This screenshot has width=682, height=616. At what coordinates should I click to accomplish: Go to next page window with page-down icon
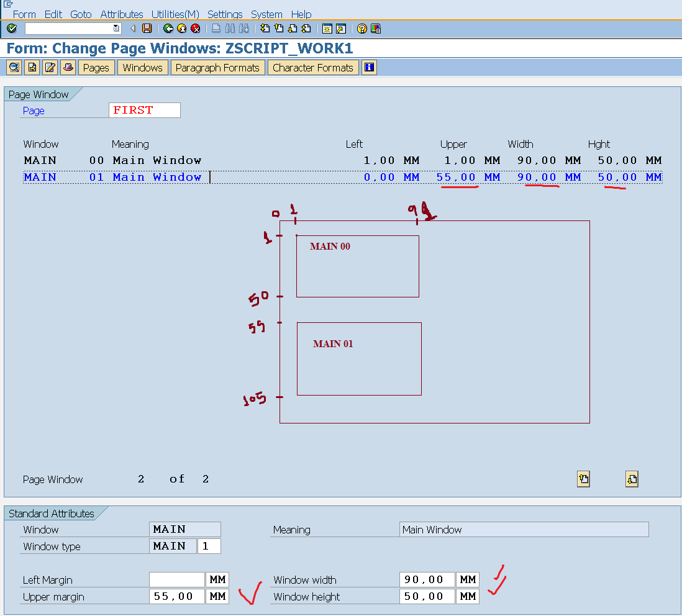tap(632, 479)
